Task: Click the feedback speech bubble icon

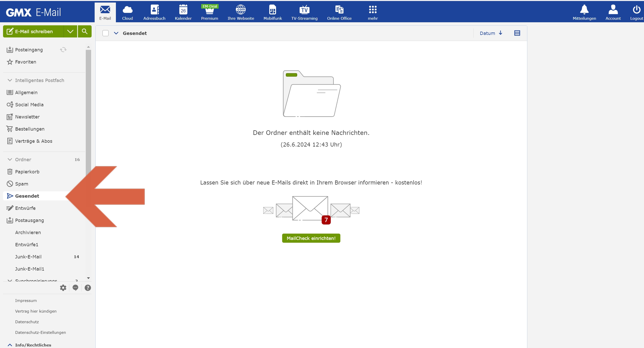Action: (75, 288)
